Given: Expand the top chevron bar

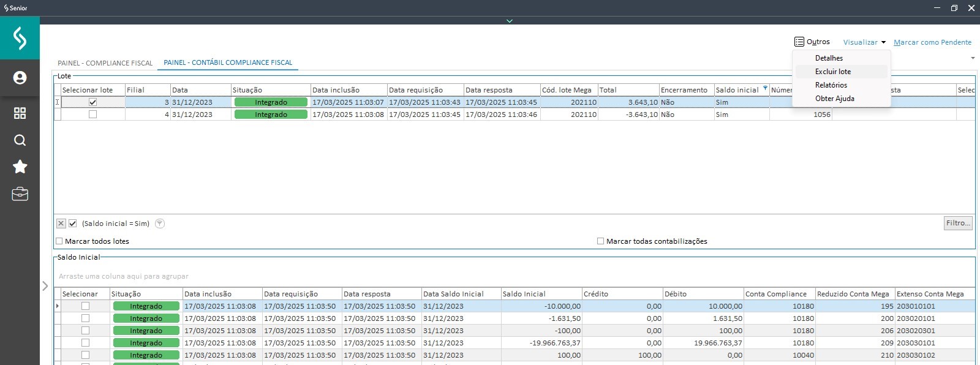Looking at the screenshot, I should [x=509, y=21].
